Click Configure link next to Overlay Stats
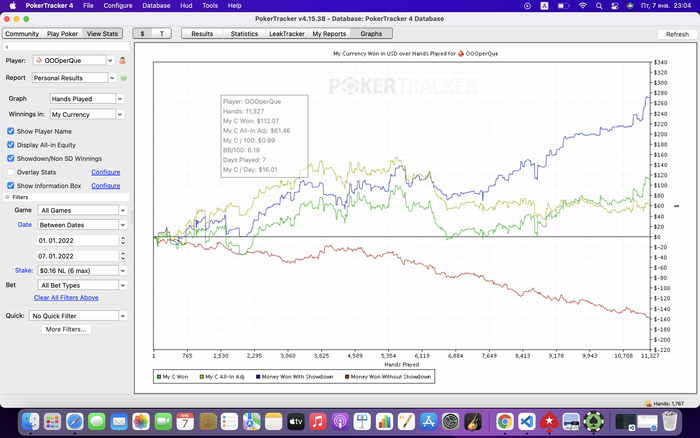This screenshot has height=438, width=700. [106, 172]
